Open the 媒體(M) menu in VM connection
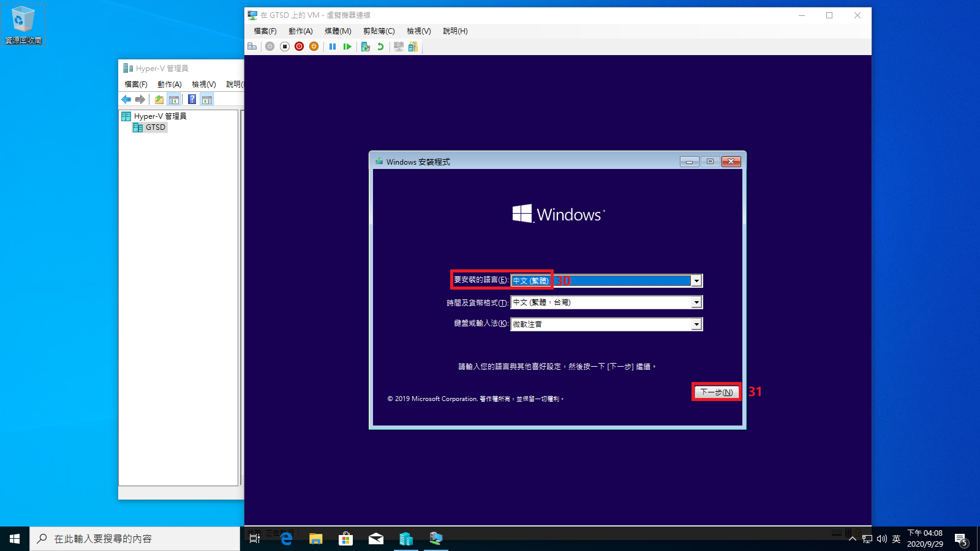 337,31
